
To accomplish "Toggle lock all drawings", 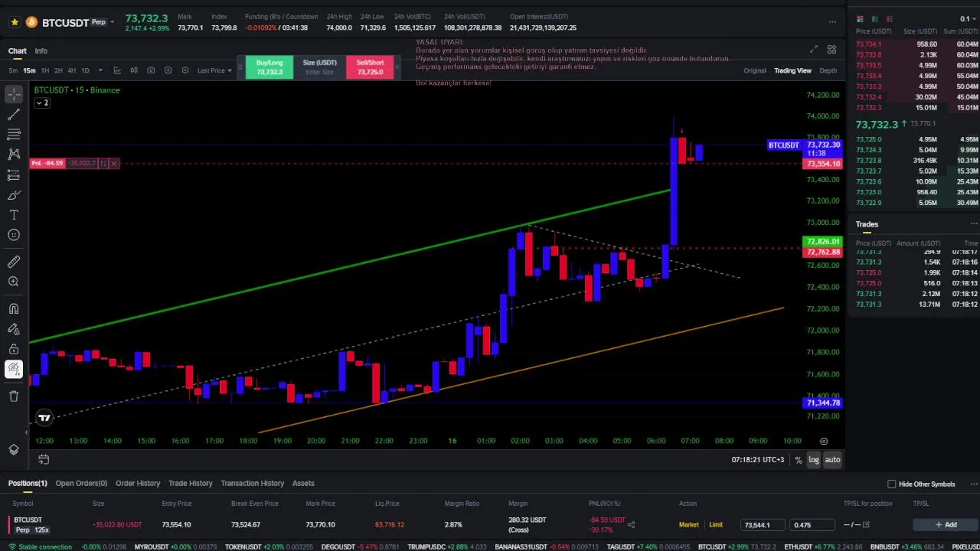I will click(14, 349).
